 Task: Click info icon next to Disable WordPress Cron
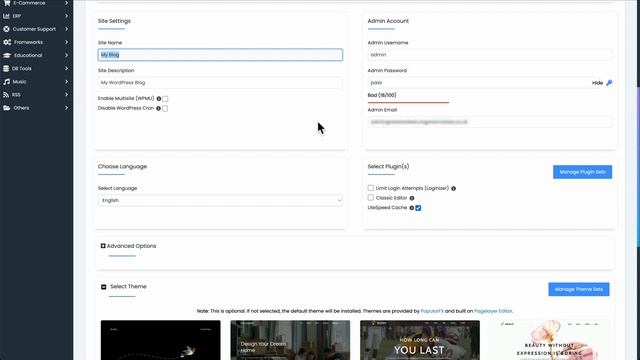pyautogui.click(x=158, y=109)
